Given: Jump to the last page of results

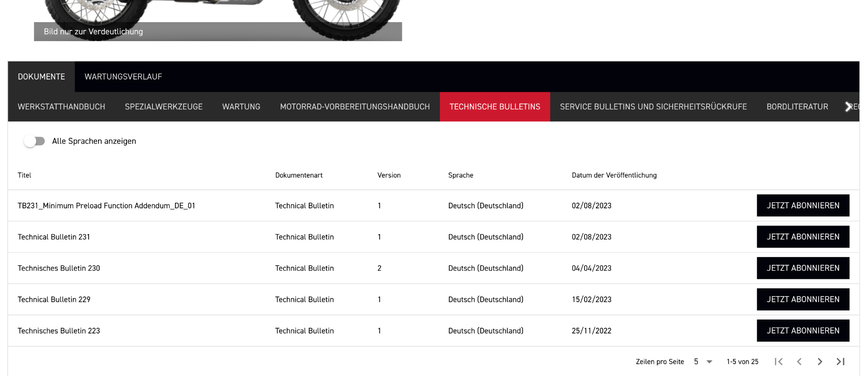Looking at the screenshot, I should pos(840,362).
